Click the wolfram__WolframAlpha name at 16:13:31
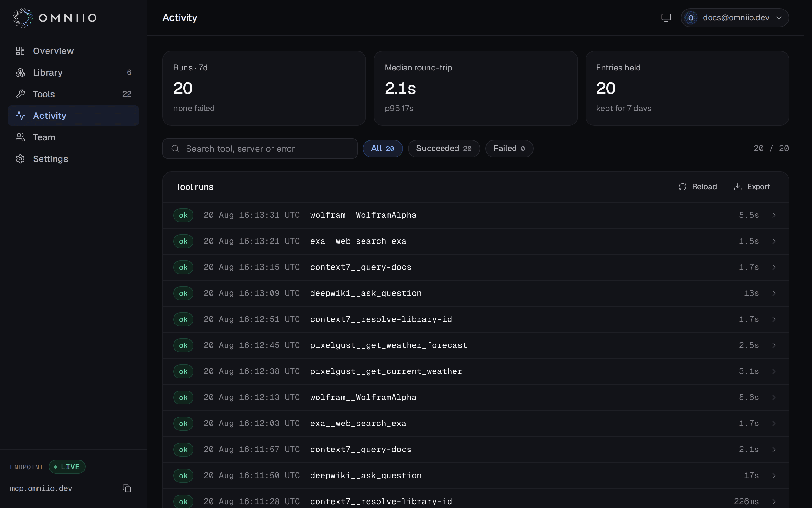The image size is (812, 508). [363, 215]
